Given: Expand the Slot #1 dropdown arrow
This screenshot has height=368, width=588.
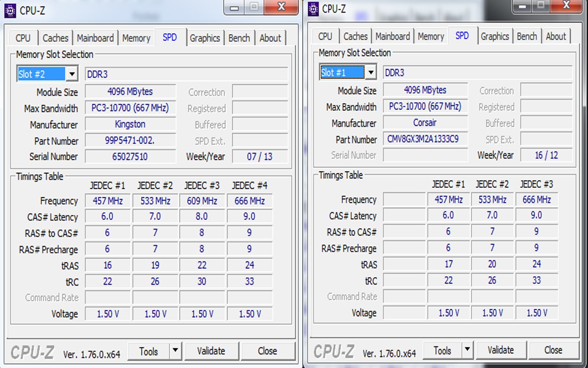Looking at the screenshot, I should coord(370,73).
